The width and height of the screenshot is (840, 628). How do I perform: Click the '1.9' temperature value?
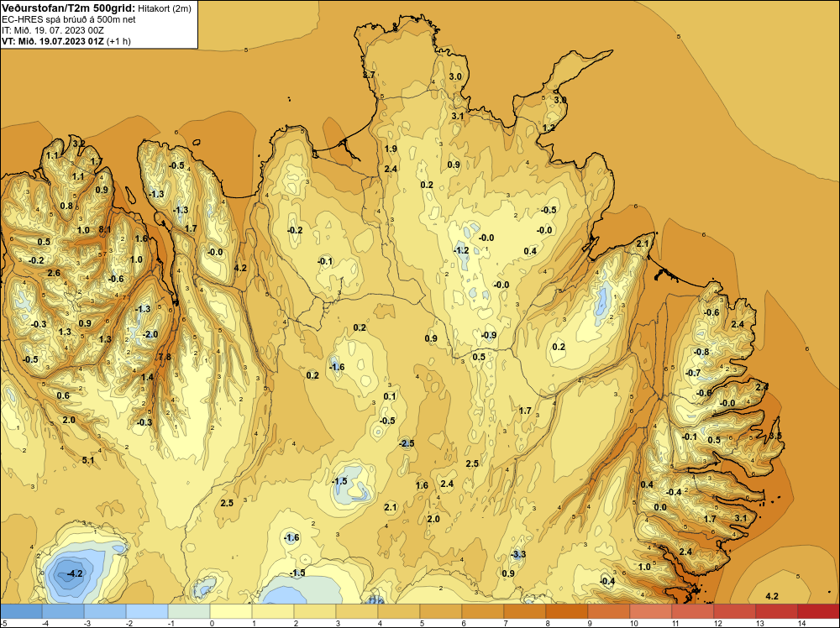[x=391, y=149]
